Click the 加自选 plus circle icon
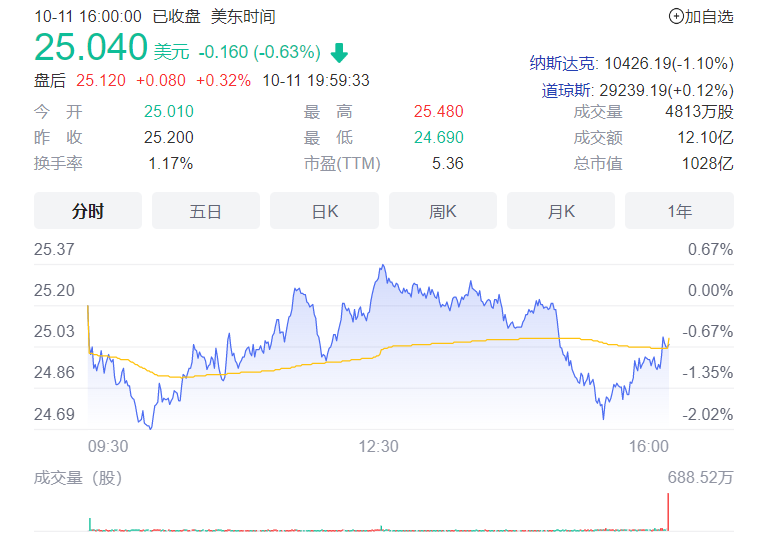The image size is (762, 537). [676, 16]
